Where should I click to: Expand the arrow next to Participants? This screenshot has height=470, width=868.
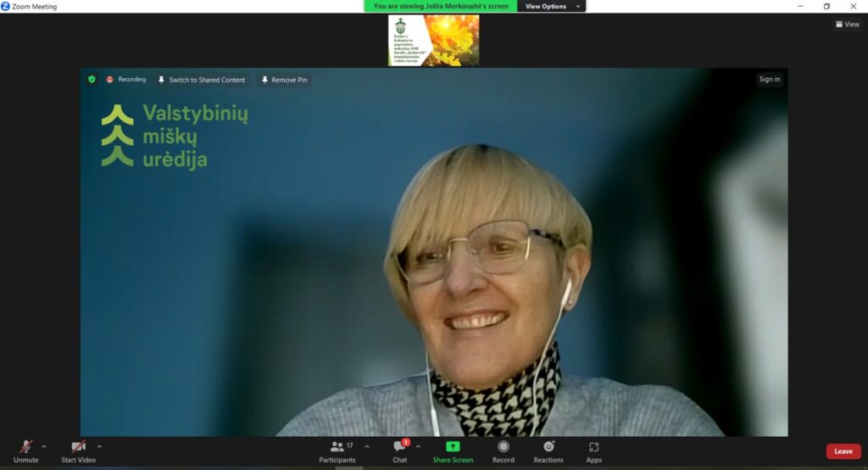(367, 446)
